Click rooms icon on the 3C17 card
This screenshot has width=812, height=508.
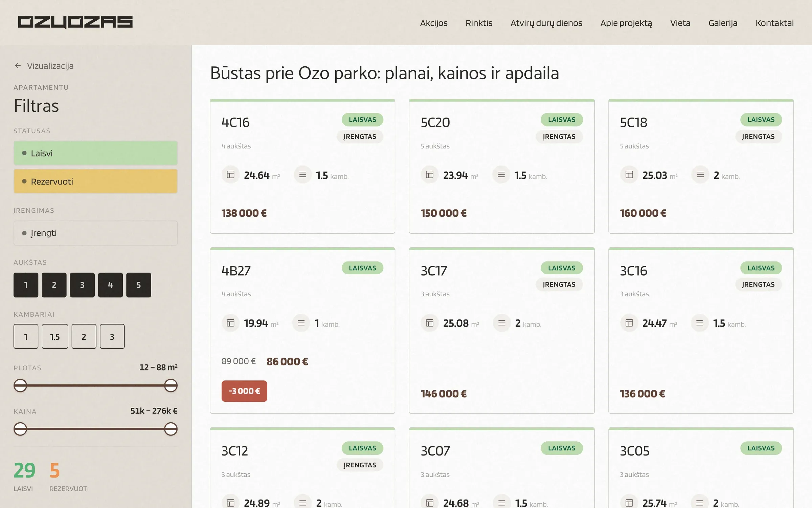[x=502, y=323]
